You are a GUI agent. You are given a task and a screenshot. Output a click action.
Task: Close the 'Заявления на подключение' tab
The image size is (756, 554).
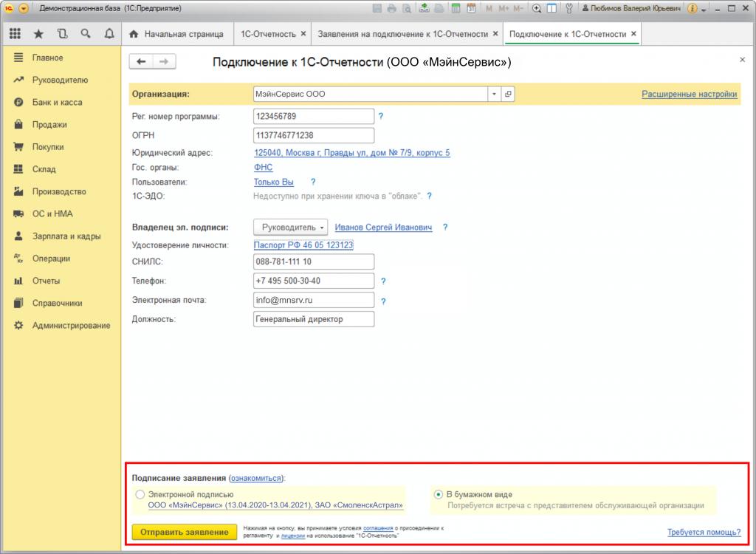(x=495, y=34)
